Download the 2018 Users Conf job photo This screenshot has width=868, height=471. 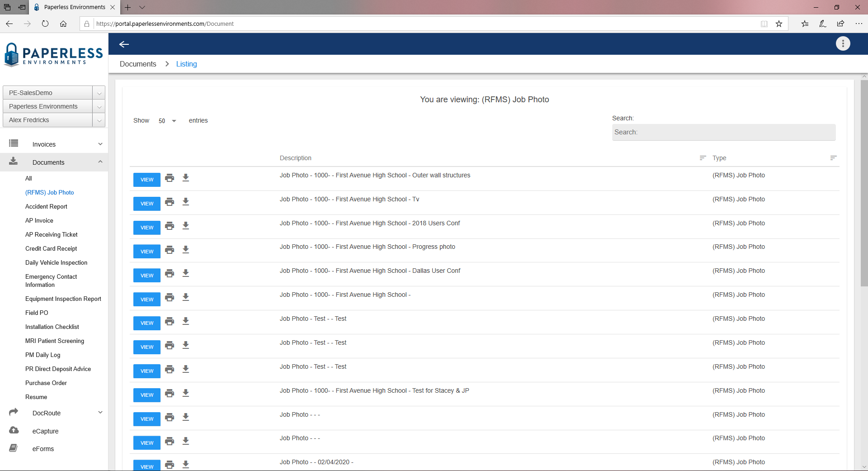pos(186,226)
